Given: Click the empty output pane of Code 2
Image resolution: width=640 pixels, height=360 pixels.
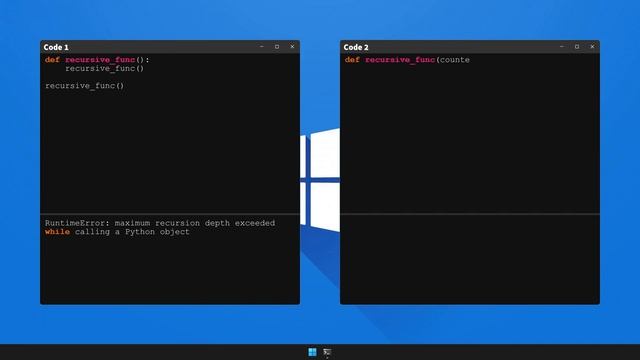Looking at the screenshot, I should click(470, 259).
